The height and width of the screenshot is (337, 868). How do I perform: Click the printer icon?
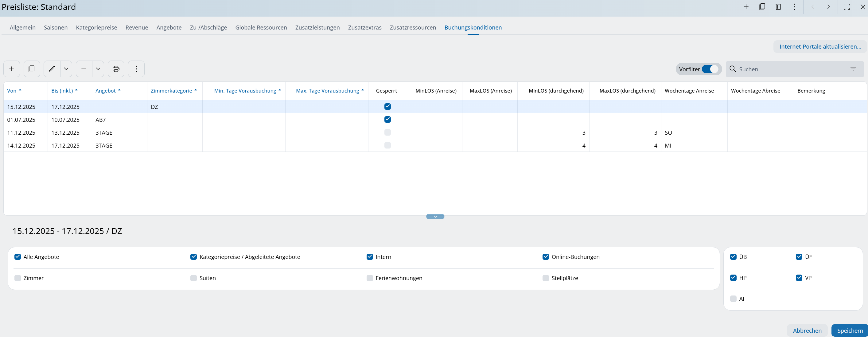coord(116,69)
